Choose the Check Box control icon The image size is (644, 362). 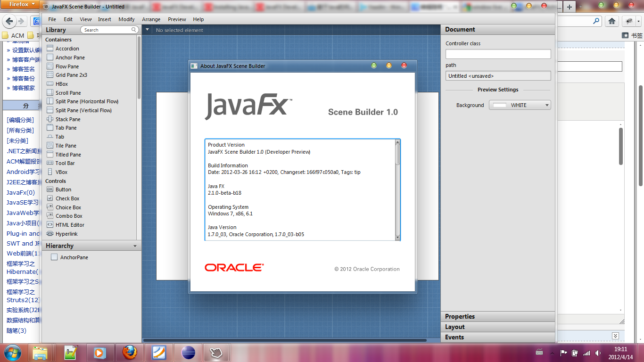pos(50,198)
